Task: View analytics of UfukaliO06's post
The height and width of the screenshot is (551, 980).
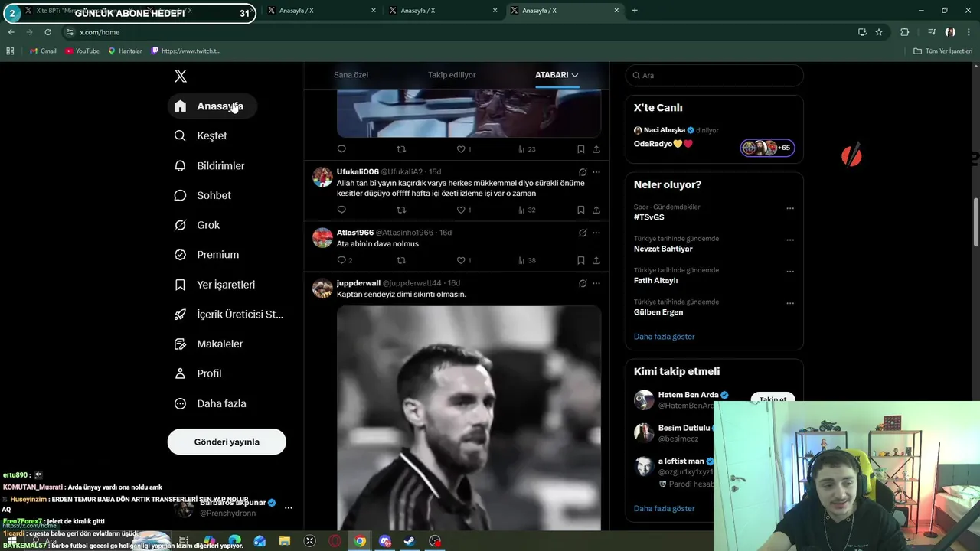Action: (x=526, y=210)
